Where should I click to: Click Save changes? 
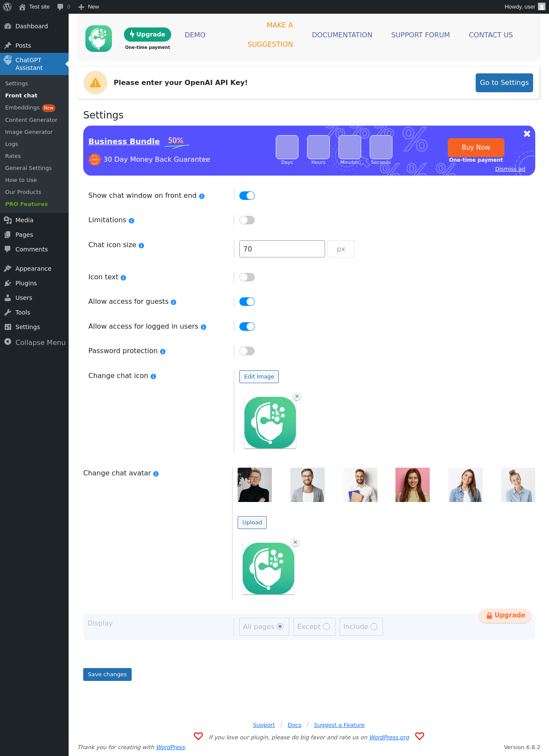click(x=107, y=674)
